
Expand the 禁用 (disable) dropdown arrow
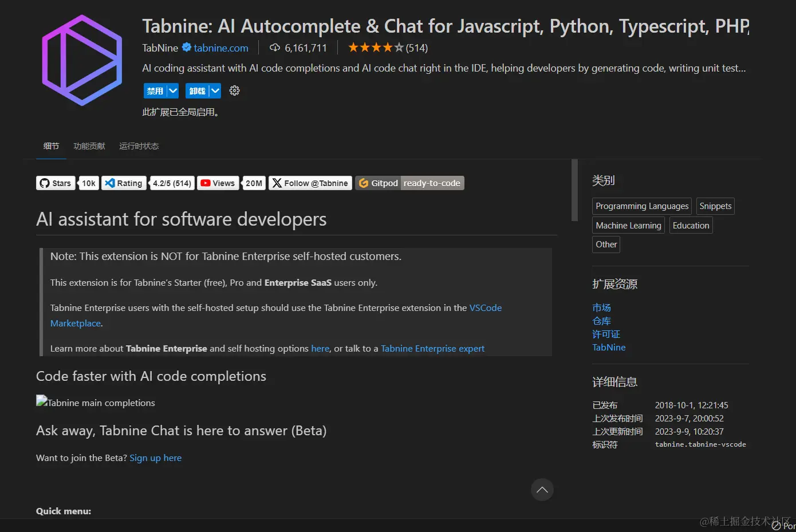173,90
